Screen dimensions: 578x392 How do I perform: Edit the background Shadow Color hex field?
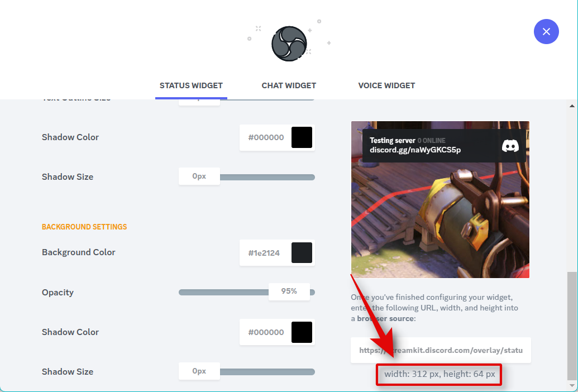tap(266, 332)
